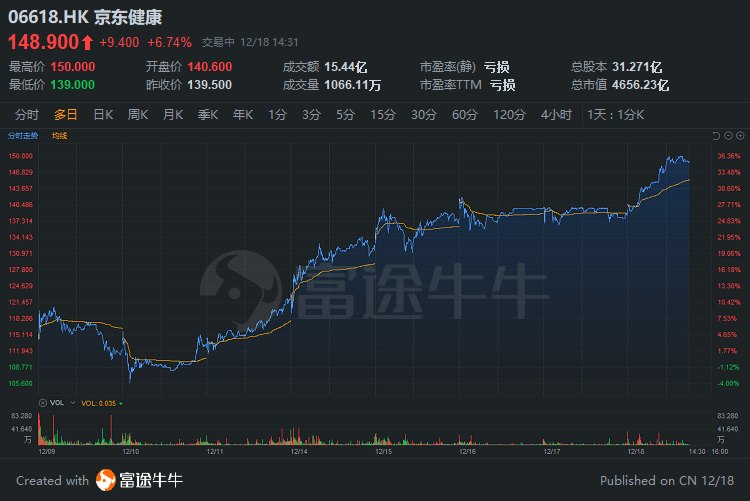Click the percent change +6.74%
The image size is (750, 501).
[169, 43]
